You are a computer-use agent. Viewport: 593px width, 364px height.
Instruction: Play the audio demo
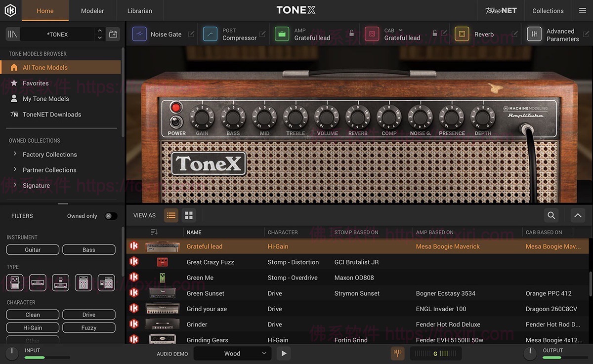point(283,353)
